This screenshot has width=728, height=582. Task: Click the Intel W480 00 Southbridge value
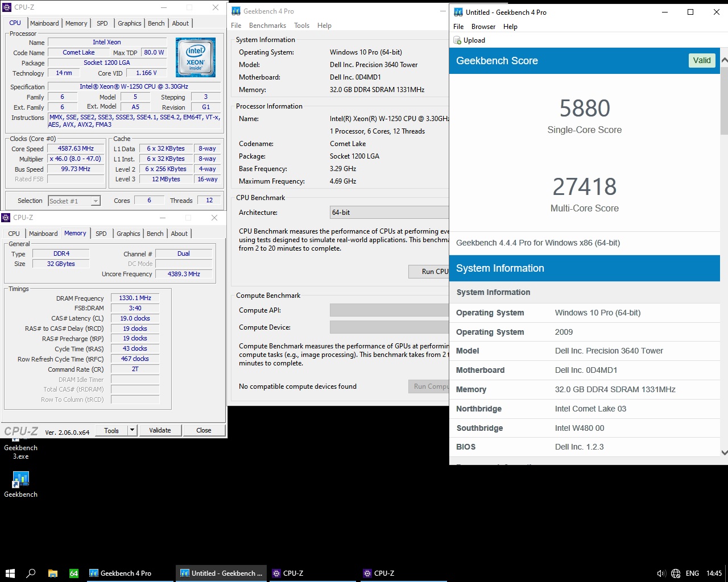(580, 428)
